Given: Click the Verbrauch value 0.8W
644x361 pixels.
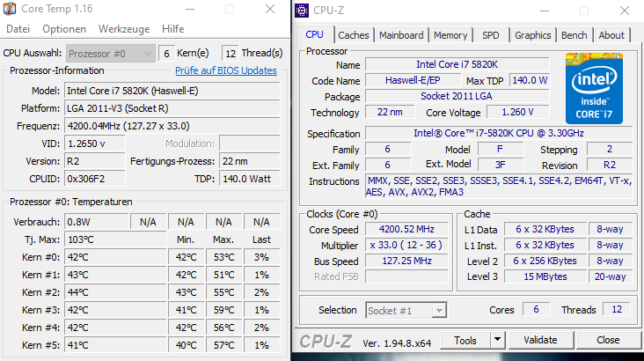Looking at the screenshot, I should click(x=97, y=222).
